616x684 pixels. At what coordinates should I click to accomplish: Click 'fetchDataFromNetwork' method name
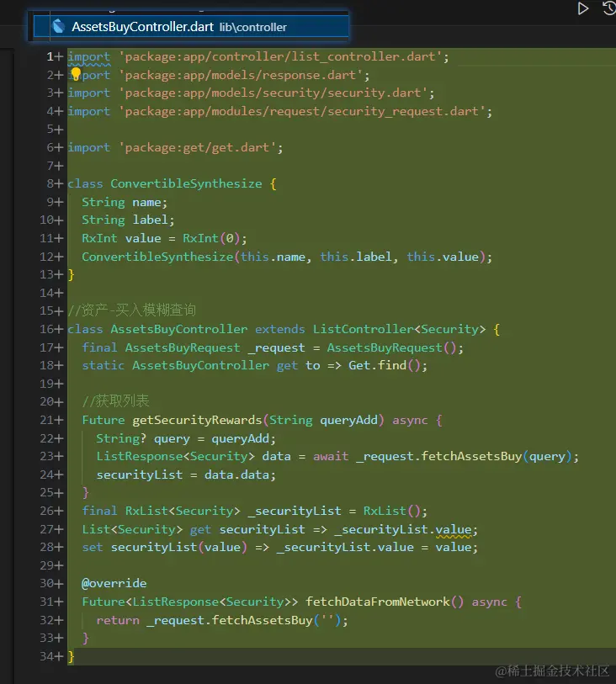click(377, 602)
